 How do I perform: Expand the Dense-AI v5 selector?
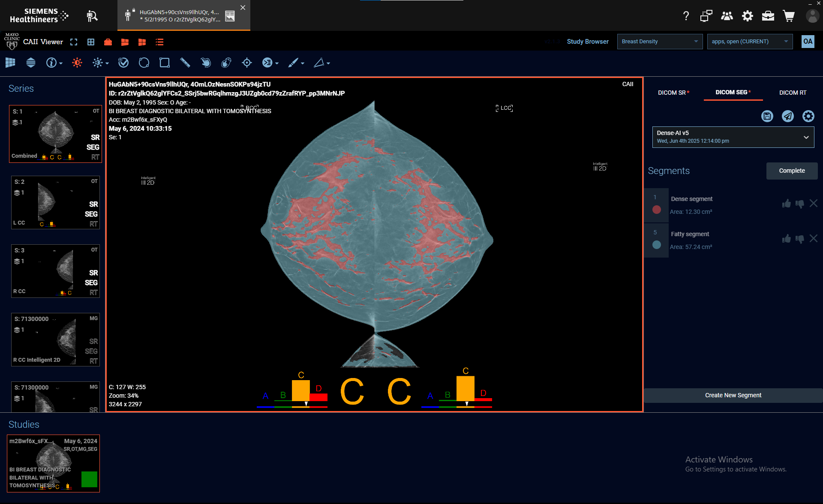tap(733, 137)
